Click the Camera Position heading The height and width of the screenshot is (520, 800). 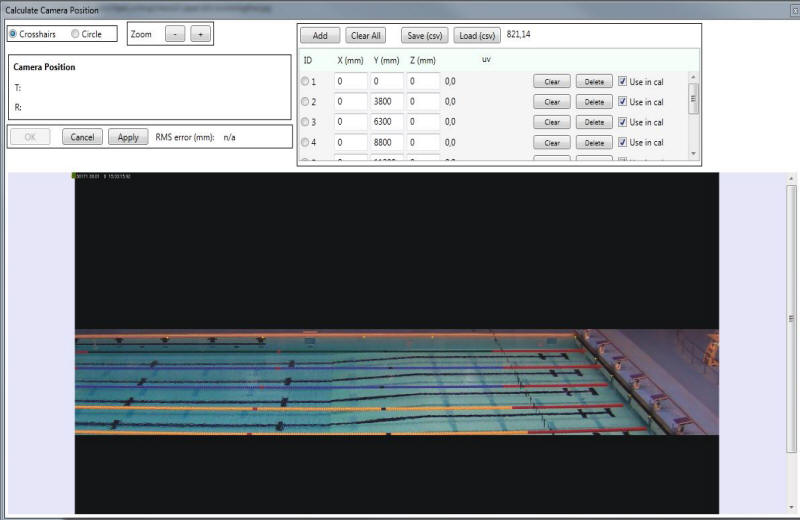pos(44,67)
